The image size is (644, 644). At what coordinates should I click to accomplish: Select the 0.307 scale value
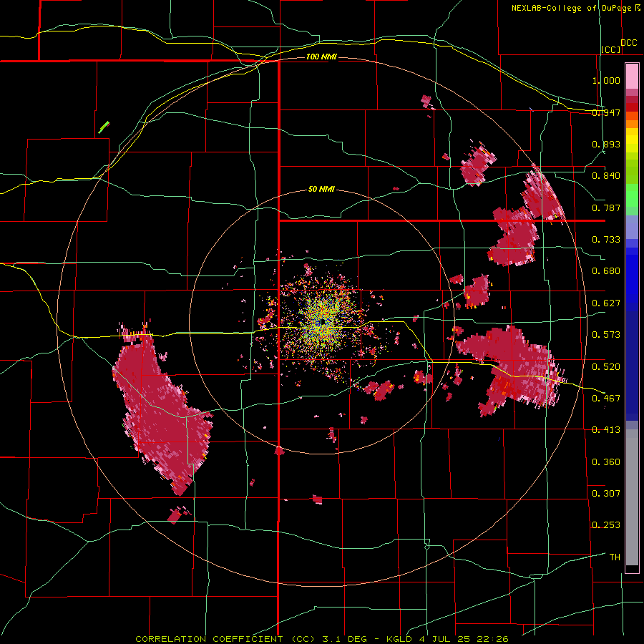click(x=606, y=494)
